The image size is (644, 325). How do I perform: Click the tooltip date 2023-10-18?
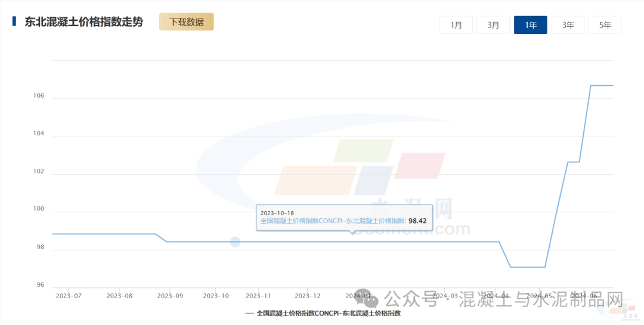pos(277,213)
